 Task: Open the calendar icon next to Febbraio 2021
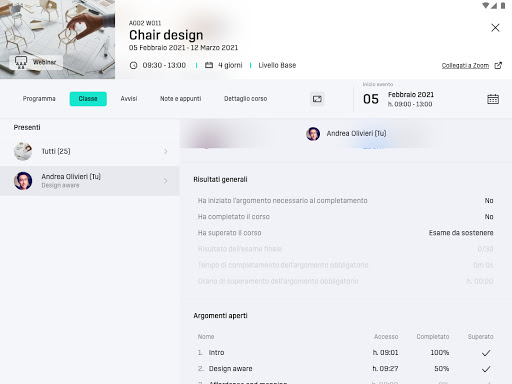click(493, 99)
